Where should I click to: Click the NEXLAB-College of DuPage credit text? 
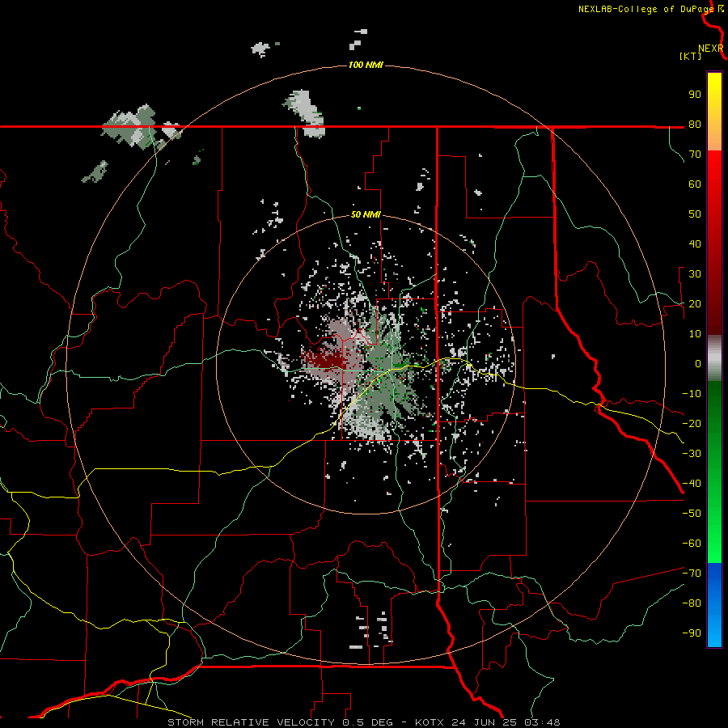(x=646, y=9)
